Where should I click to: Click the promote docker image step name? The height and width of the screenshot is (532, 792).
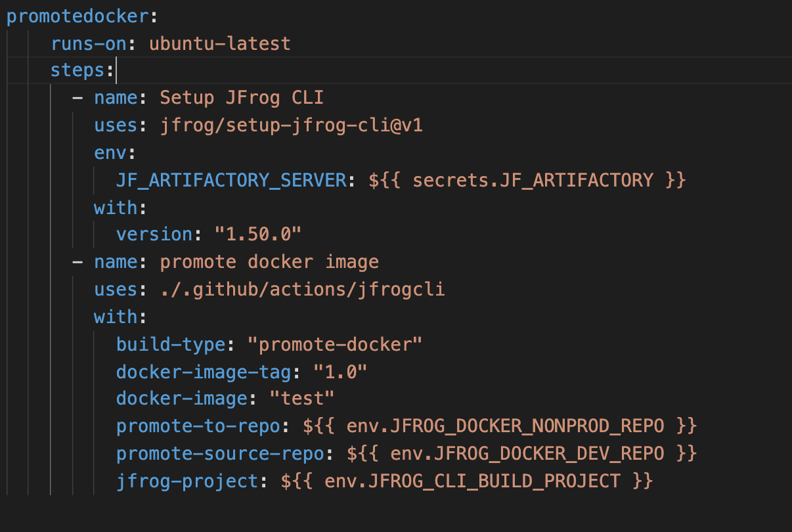[x=269, y=261]
